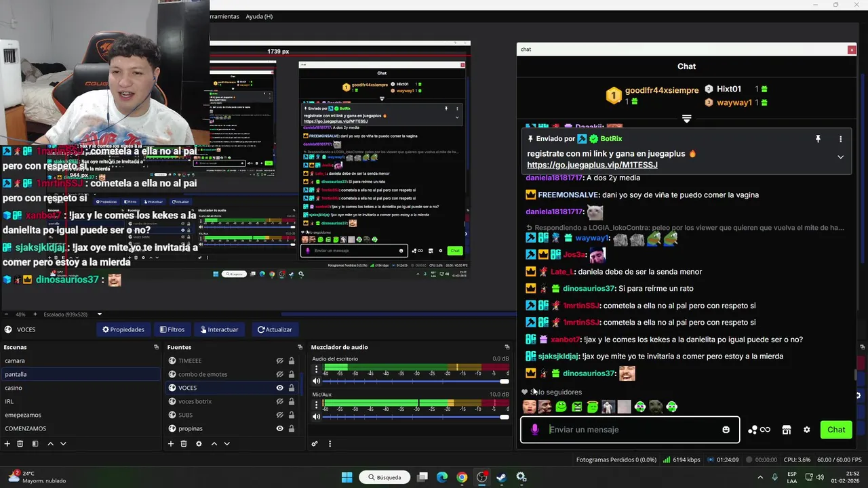Open the go.juegaplus.vip link
The width and height of the screenshot is (868, 488).
[592, 165]
